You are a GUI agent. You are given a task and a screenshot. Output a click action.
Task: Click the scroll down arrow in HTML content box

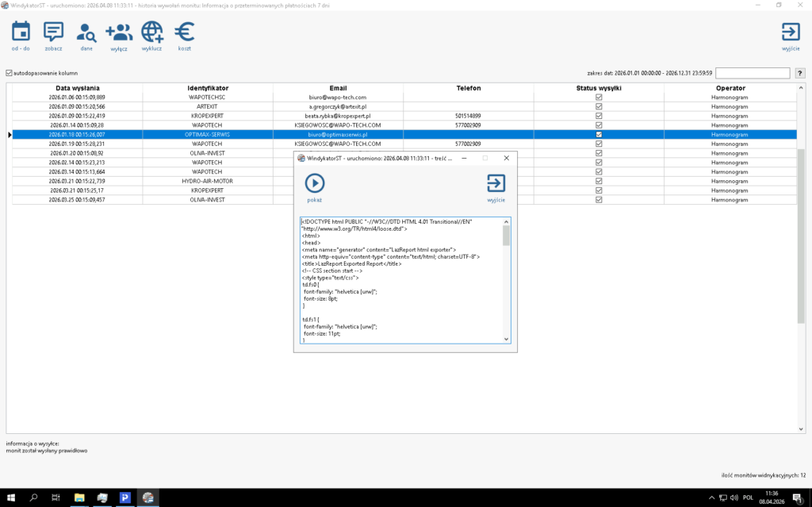507,339
